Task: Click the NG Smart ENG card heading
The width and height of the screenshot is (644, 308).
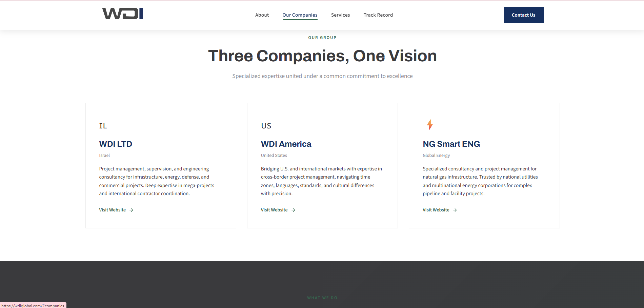Action: point(451,144)
